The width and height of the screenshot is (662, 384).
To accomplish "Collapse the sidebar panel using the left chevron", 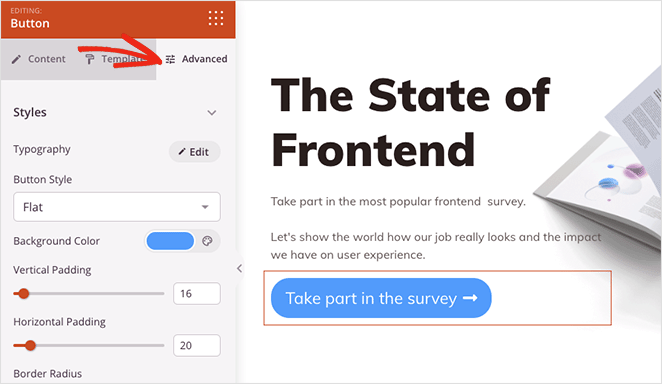I will tap(239, 268).
